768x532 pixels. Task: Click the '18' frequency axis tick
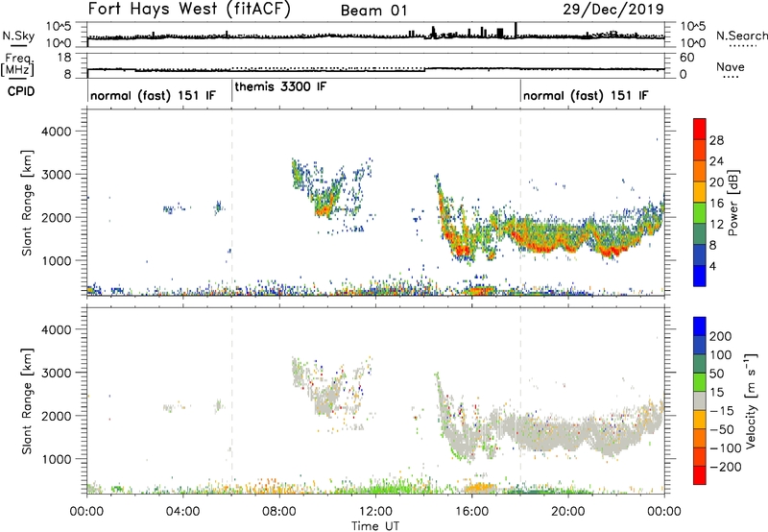[x=63, y=58]
